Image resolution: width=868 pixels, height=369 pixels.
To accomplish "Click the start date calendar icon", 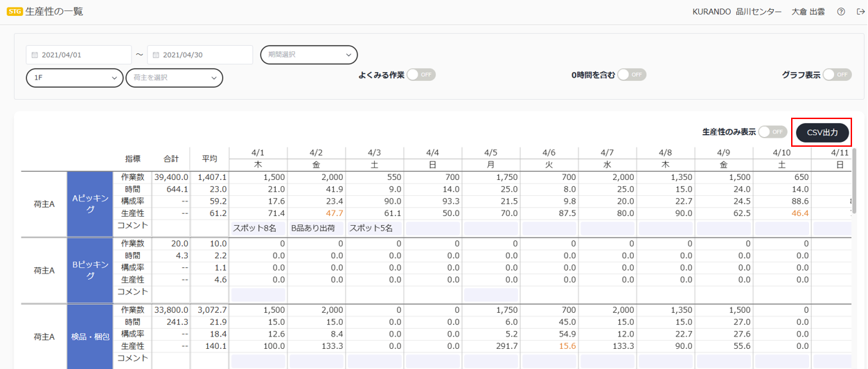I will [x=35, y=55].
